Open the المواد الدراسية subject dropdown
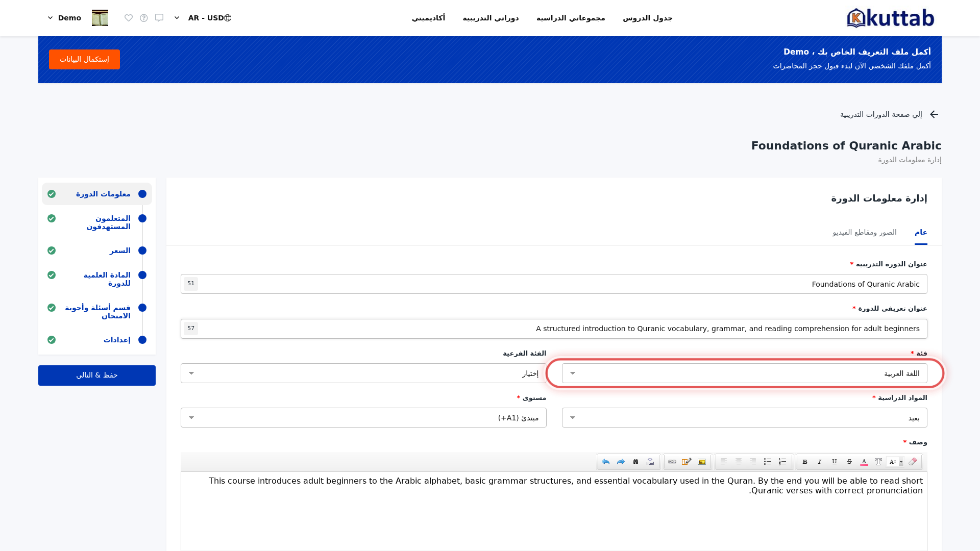The width and height of the screenshot is (980, 551). 745,418
